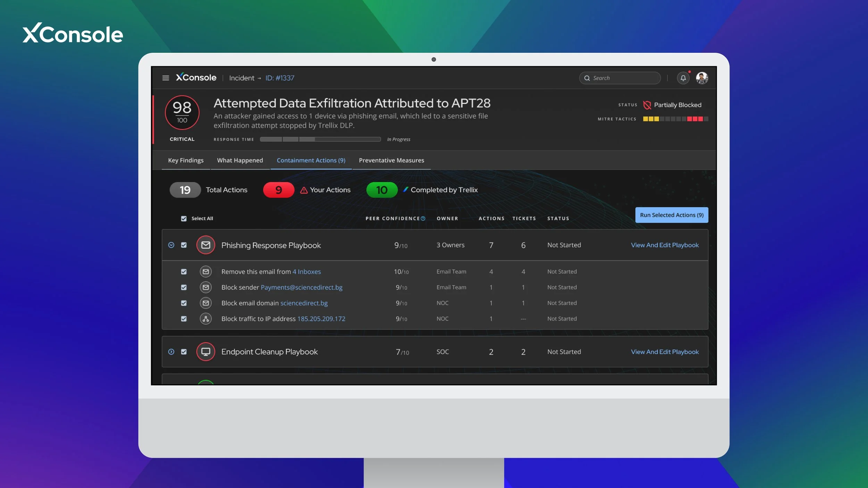The image size is (868, 488).
Task: Open the 4 Inboxes link
Action: [307, 272]
